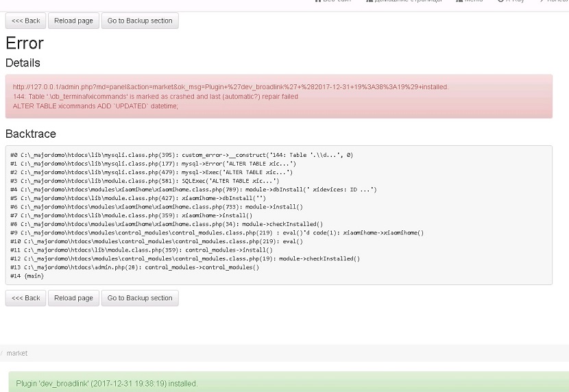This screenshot has height=392, width=569.
Task: Click the 'ALTER TABLE xicommands' SQL line
Action: point(95,106)
